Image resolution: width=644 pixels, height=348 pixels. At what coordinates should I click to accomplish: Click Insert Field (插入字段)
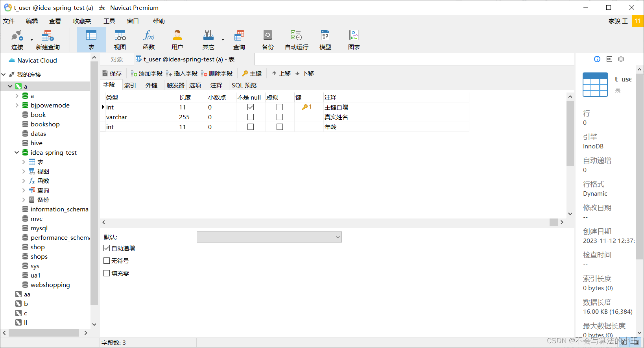pyautogui.click(x=182, y=73)
